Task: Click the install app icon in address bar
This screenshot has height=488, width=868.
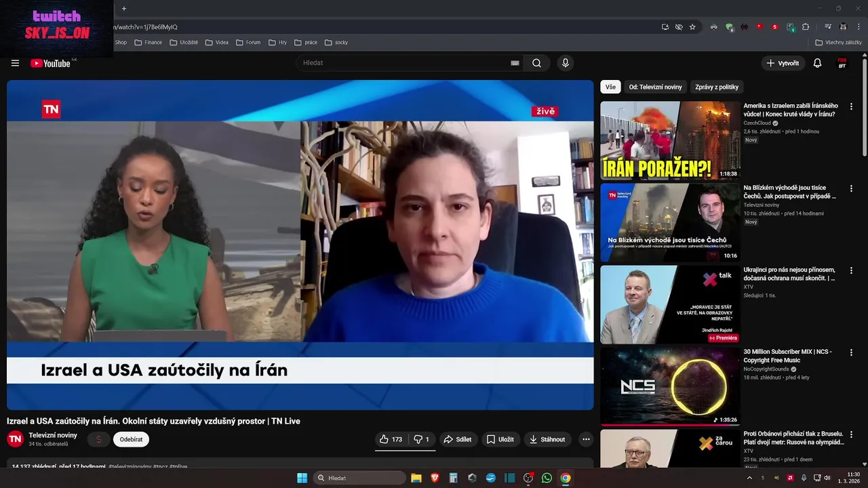Action: (x=665, y=27)
